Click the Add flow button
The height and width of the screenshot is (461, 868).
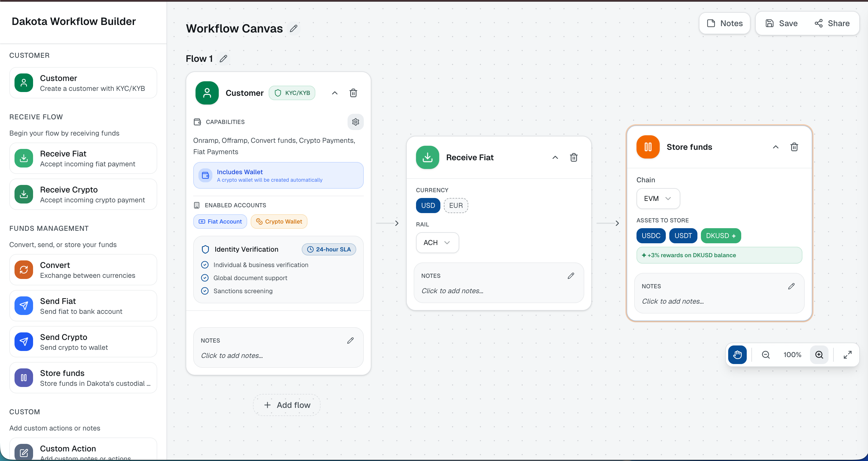[287, 405]
